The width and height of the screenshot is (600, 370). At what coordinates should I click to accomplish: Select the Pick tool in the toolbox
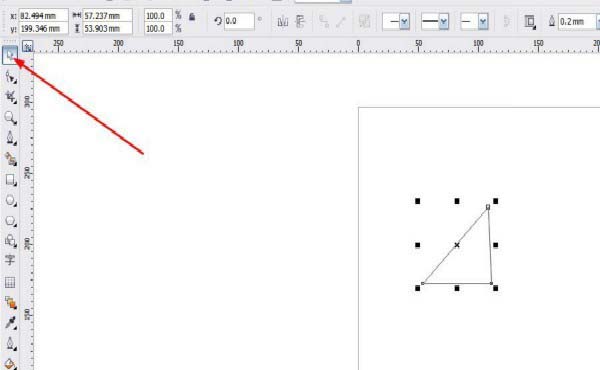[x=10, y=55]
